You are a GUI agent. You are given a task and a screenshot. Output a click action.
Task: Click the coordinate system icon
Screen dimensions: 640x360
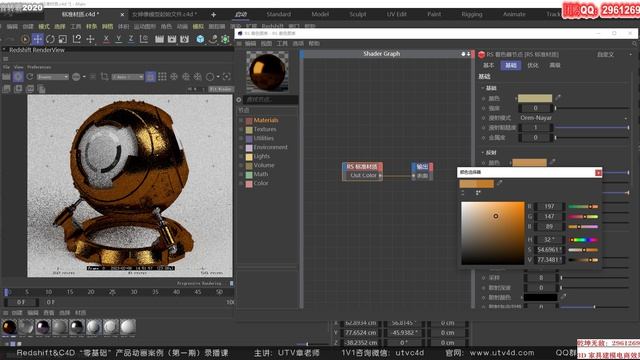[x=144, y=39]
